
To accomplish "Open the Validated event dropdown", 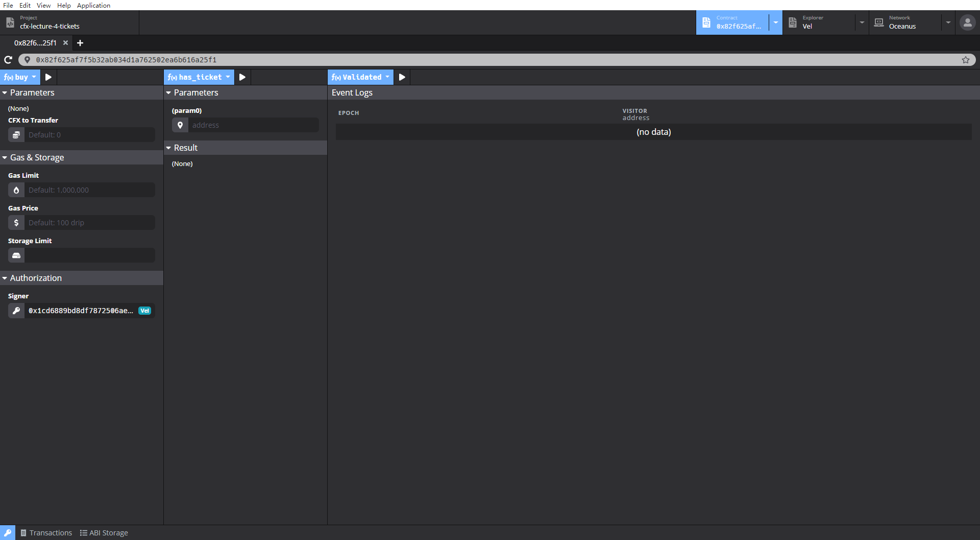I will point(360,77).
